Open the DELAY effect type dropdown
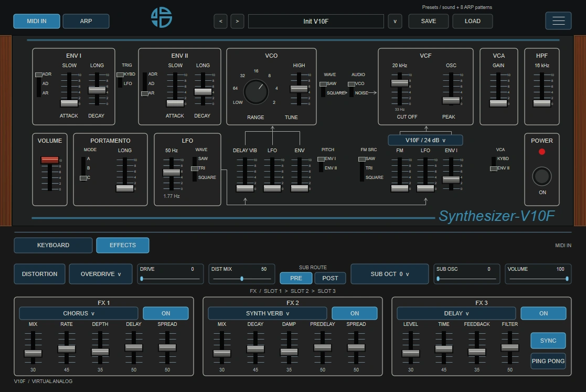Image resolution: width=586 pixels, height=392 pixels. click(456, 313)
